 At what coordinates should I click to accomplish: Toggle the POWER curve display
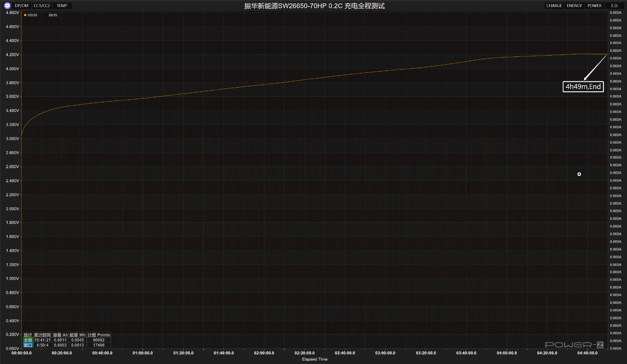click(594, 6)
